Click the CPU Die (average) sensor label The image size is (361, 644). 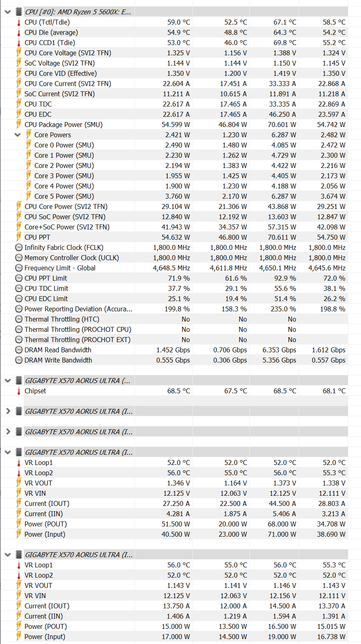(51, 32)
